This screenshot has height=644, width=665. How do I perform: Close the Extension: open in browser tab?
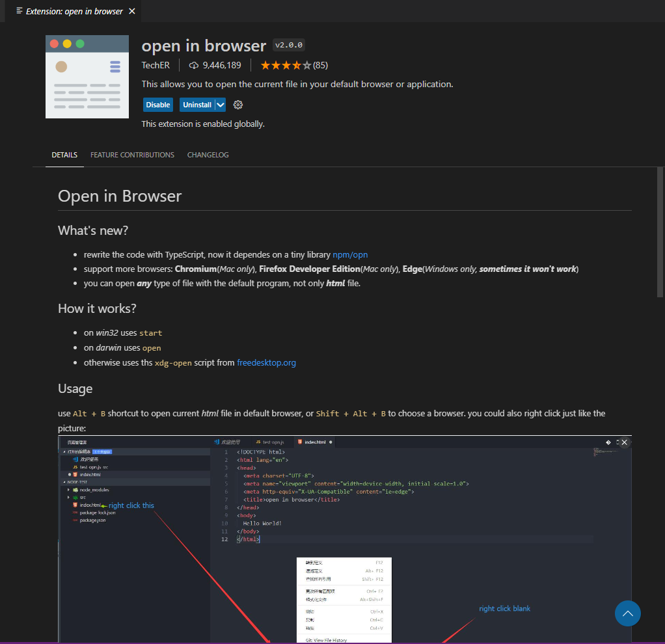tap(131, 11)
